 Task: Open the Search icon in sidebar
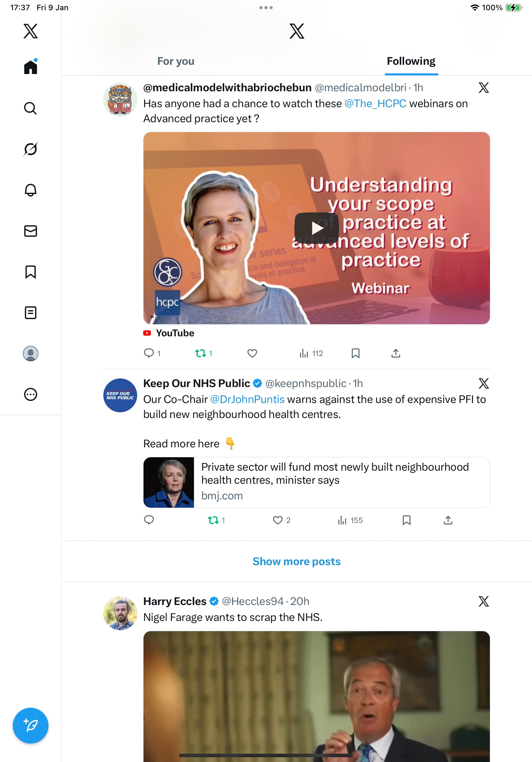coord(31,108)
